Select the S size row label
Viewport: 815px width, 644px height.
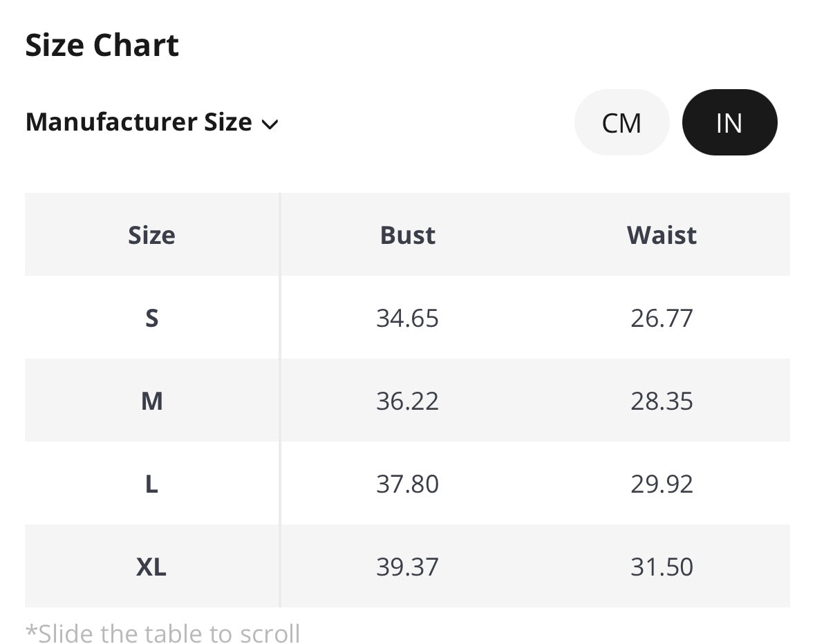pos(151,318)
